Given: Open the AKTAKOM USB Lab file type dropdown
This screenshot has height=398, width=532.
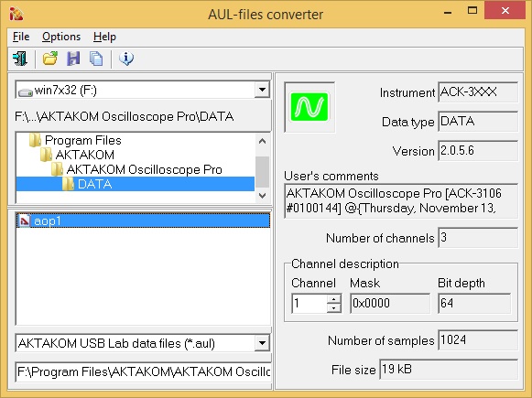Looking at the screenshot, I should [262, 343].
